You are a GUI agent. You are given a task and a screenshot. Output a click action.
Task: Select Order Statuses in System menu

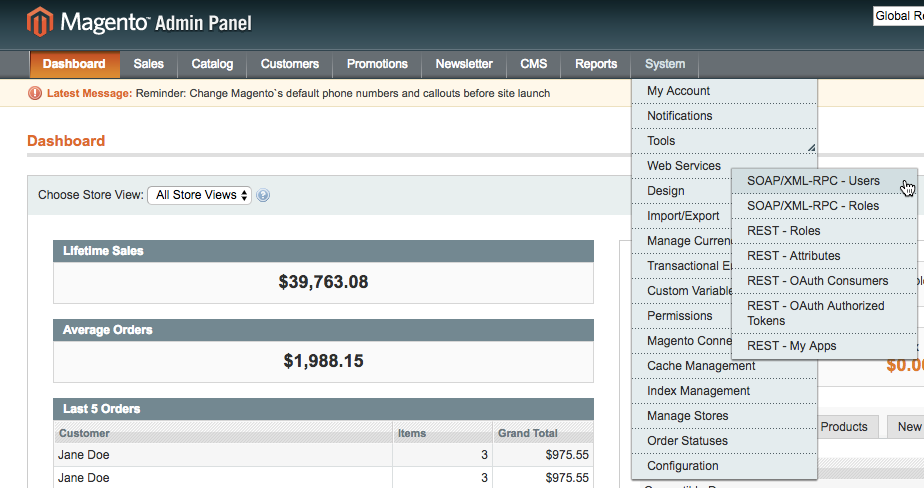[724, 441]
